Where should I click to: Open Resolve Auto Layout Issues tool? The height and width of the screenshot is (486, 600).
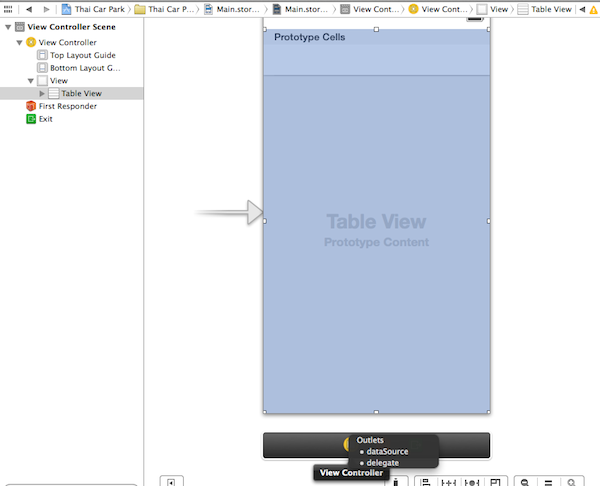pyautogui.click(x=472, y=482)
